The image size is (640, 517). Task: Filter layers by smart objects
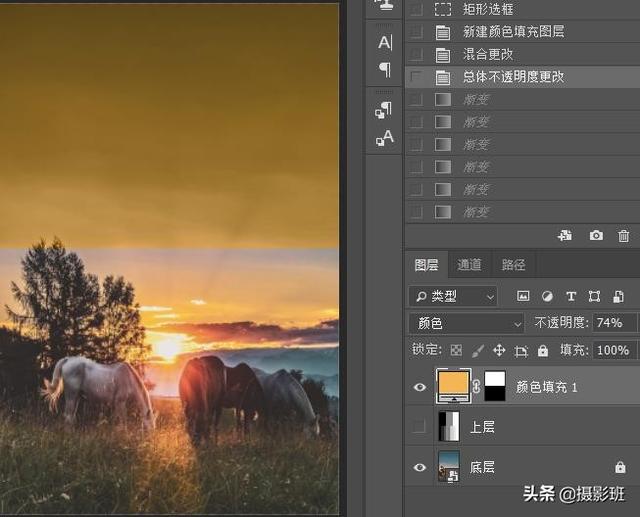tap(618, 296)
